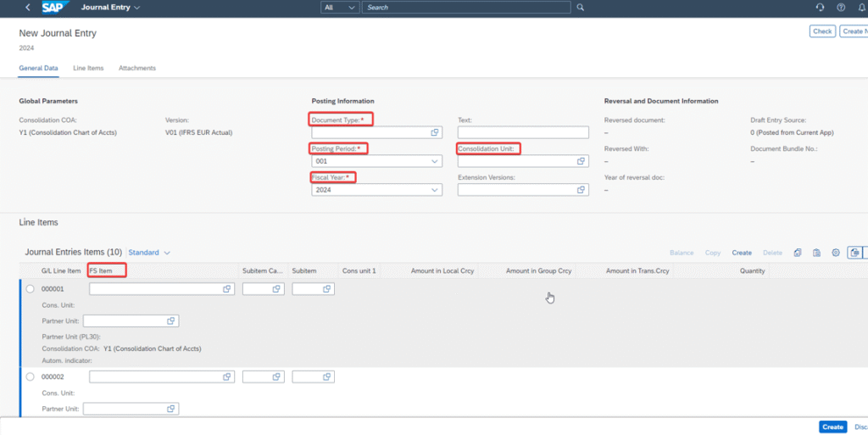This screenshot has height=435, width=868.
Task: Open value help for Consolidation Unit
Action: [x=581, y=161]
